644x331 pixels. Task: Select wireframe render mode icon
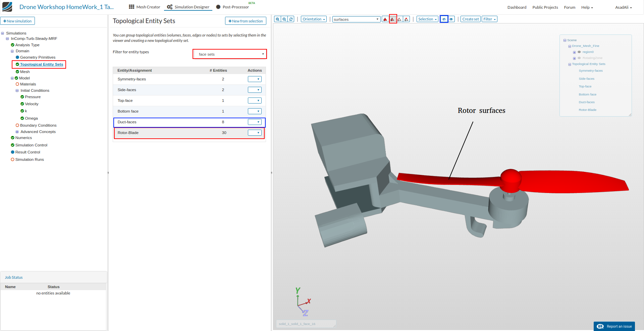(x=399, y=19)
